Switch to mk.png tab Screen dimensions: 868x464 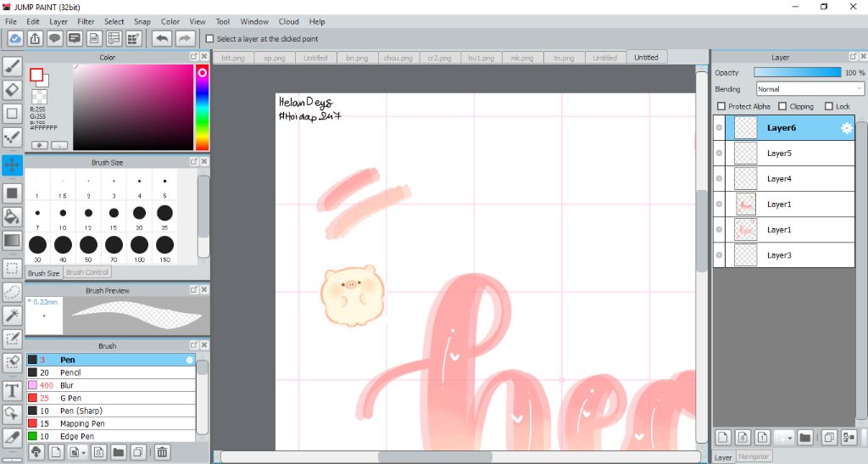(522, 58)
